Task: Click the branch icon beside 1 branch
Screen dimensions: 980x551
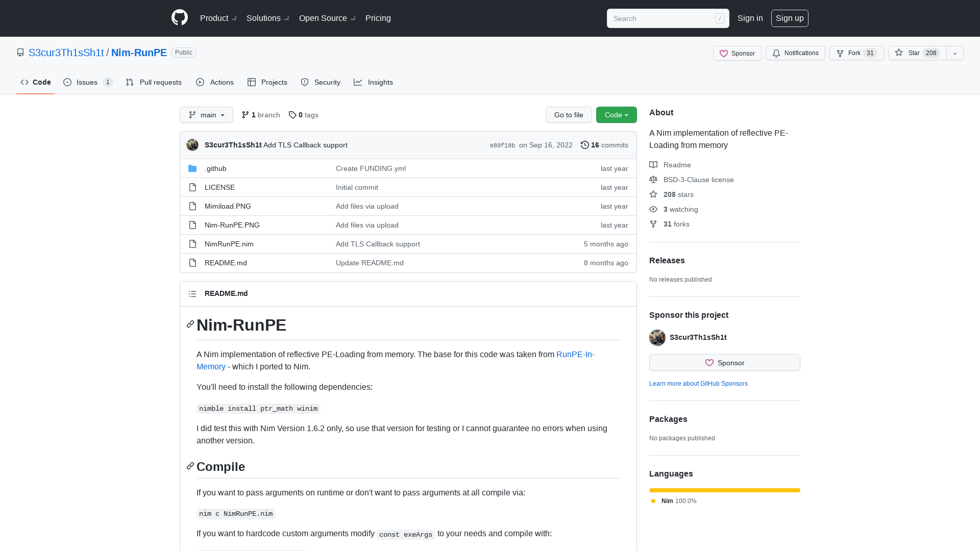Action: (x=246, y=115)
